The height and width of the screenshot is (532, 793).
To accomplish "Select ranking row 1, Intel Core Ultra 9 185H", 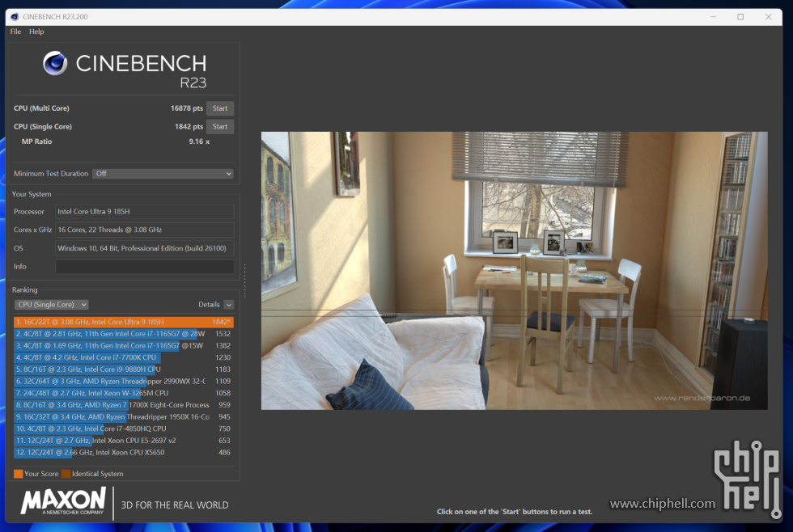I will coord(123,322).
